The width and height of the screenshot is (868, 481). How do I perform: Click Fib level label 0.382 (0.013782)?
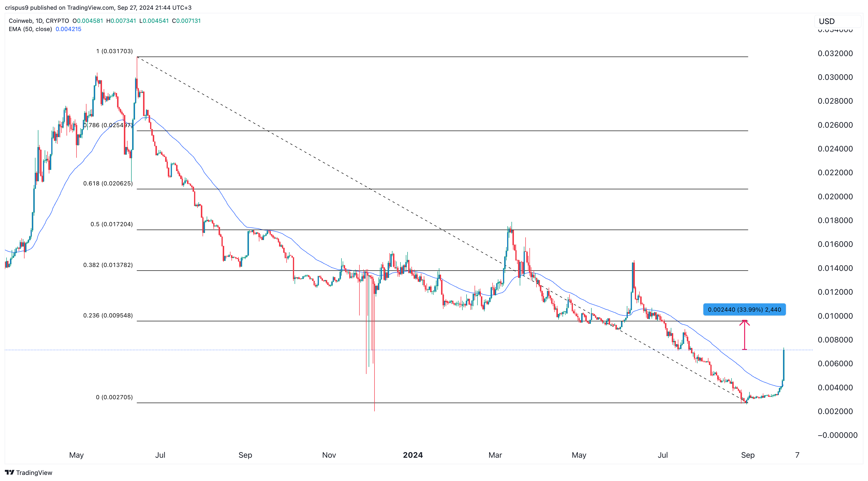pyautogui.click(x=108, y=265)
